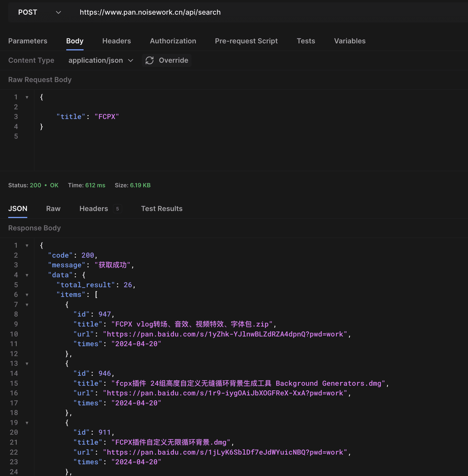
Task: Expand the application/json content type dropdown
Action: [x=101, y=60]
